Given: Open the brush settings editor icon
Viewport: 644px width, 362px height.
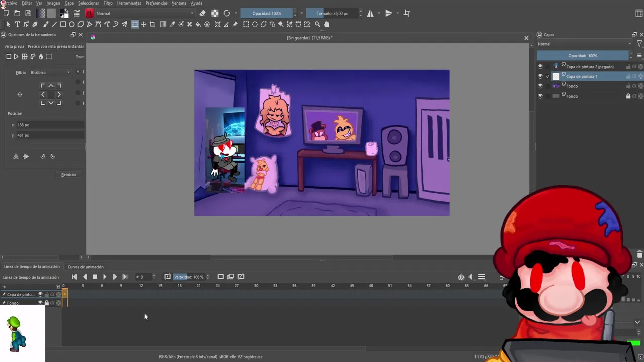Looking at the screenshot, I should pos(77,13).
